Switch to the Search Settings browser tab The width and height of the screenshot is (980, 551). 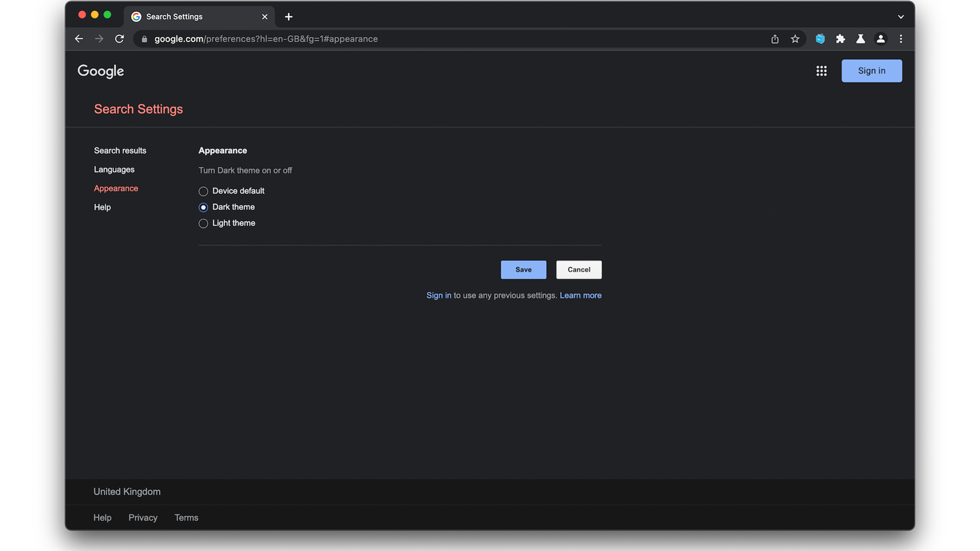(x=199, y=17)
